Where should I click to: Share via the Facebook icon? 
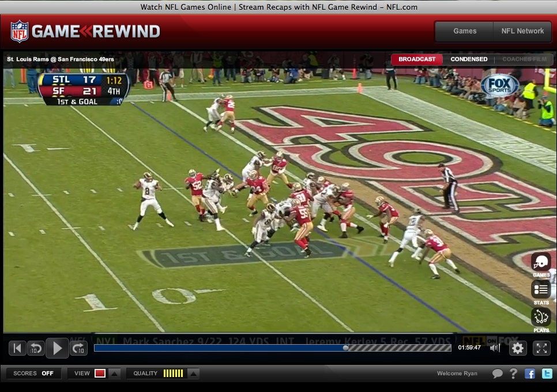(x=530, y=374)
